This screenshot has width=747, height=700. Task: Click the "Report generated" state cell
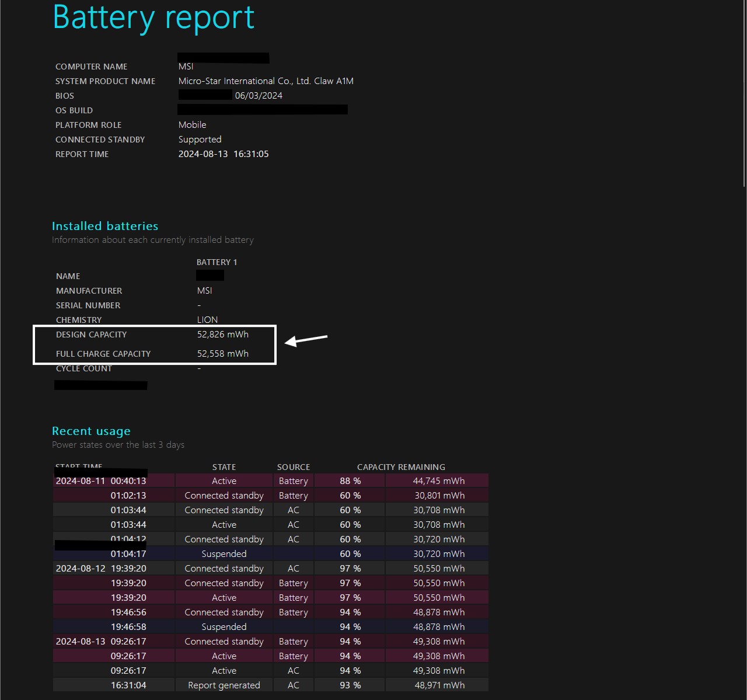[224, 685]
